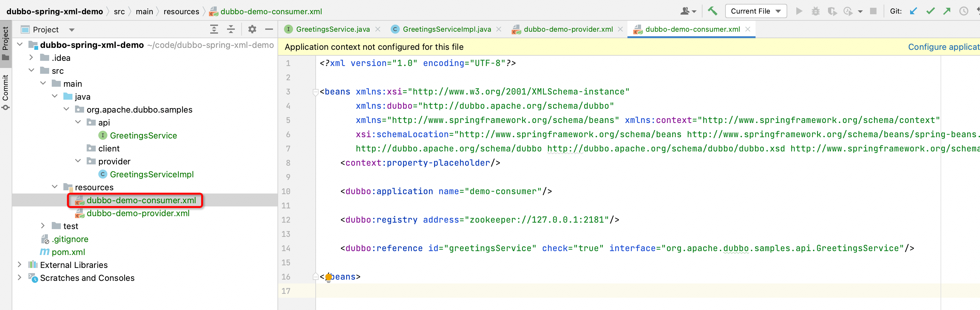The image size is (980, 310).
Task: Click resources in the breadcrumb path
Action: (x=181, y=11)
